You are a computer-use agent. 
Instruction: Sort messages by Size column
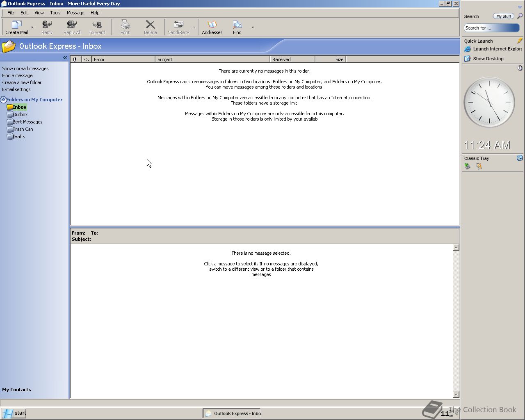331,59
